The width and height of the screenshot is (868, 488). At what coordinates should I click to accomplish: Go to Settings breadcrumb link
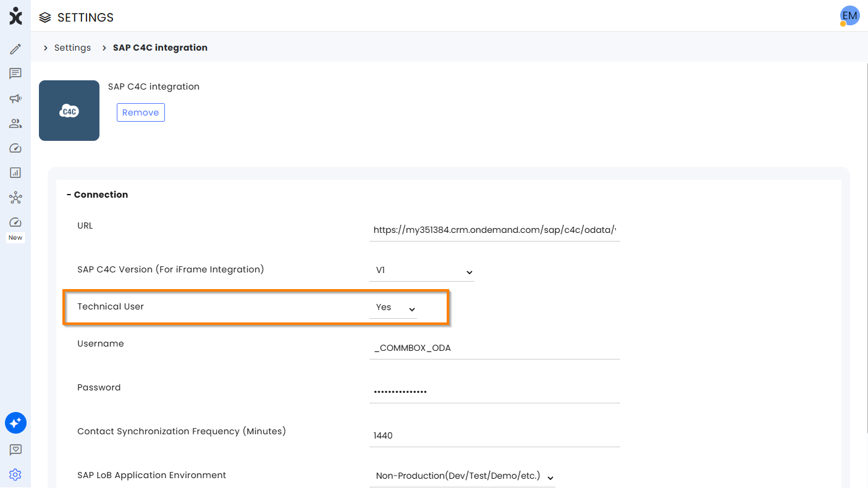tap(72, 48)
